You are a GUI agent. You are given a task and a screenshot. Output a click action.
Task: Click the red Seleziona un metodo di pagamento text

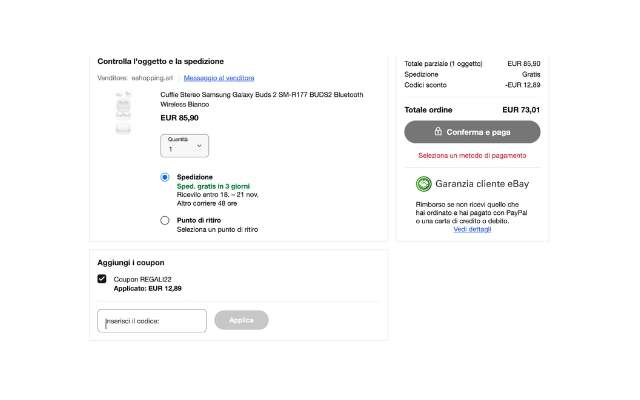click(472, 156)
